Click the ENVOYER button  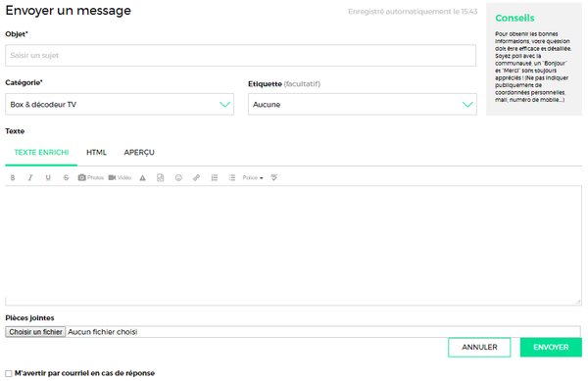(x=551, y=348)
